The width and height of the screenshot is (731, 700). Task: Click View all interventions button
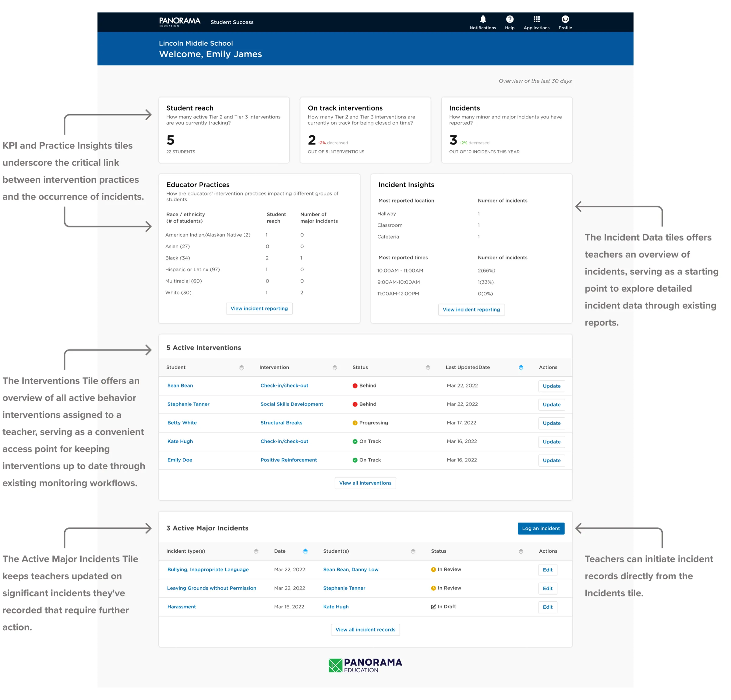click(365, 483)
